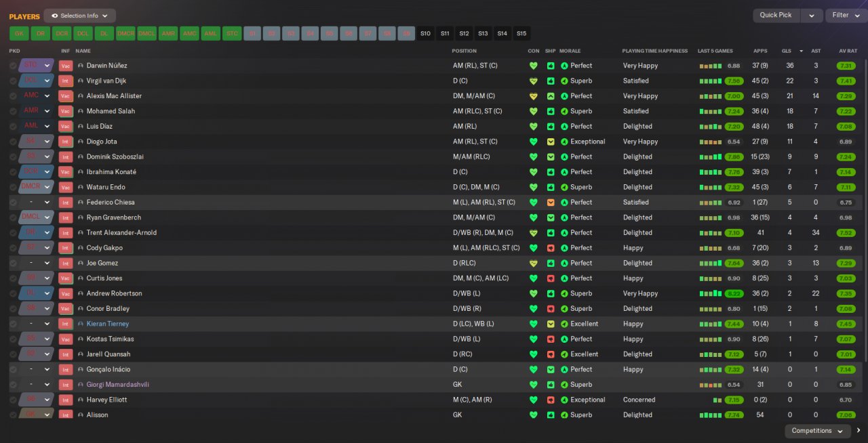Click the Vac info icon for Wataru Endo

point(65,187)
